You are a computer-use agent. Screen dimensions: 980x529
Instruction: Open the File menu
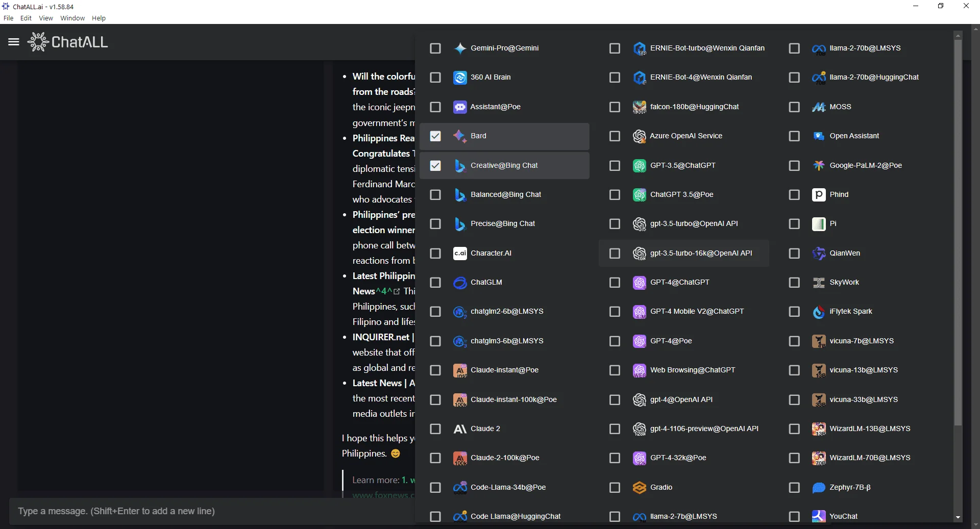(x=8, y=18)
